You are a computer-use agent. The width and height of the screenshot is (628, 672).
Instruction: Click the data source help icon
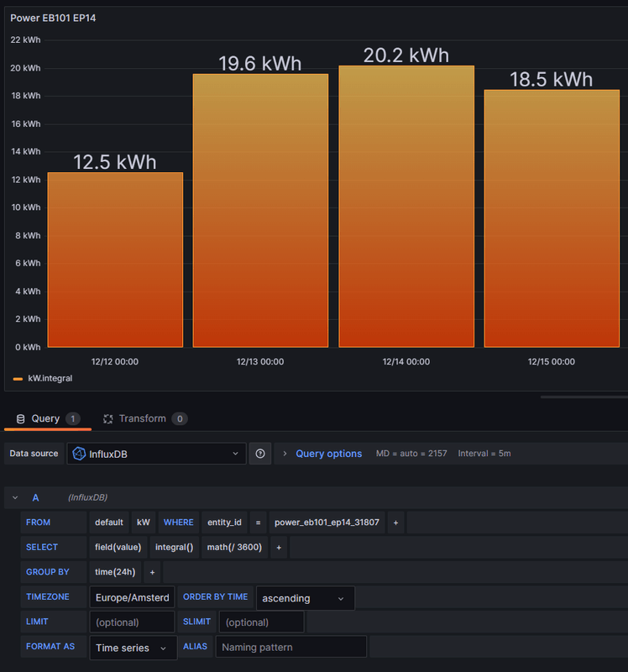tap(260, 454)
